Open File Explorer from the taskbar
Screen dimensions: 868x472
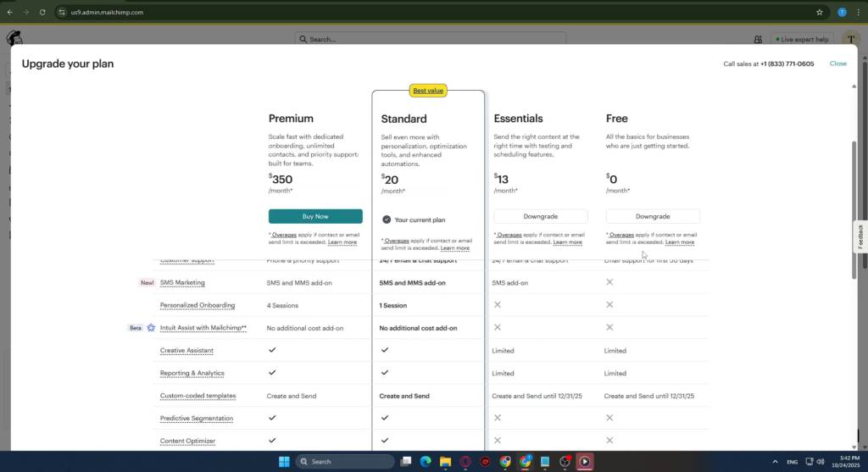445,462
